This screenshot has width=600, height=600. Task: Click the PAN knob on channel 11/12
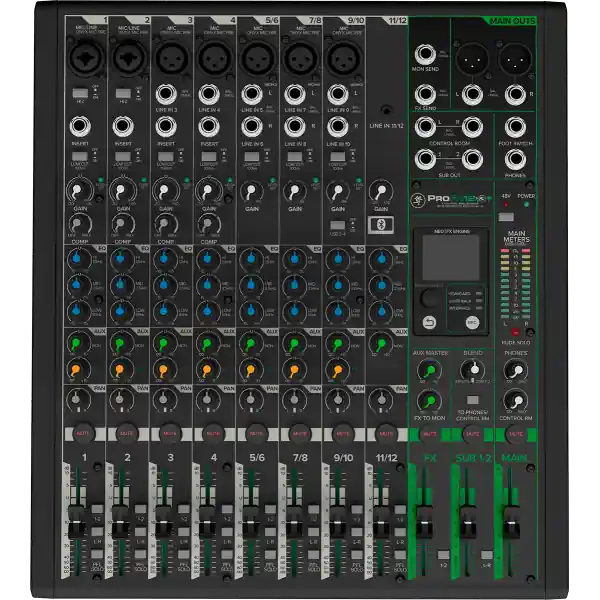[381, 400]
